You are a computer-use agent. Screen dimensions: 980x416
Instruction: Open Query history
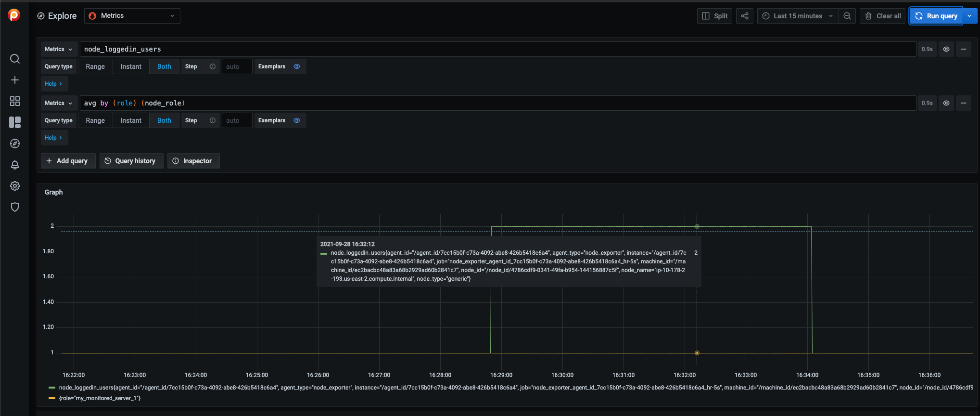coord(131,161)
